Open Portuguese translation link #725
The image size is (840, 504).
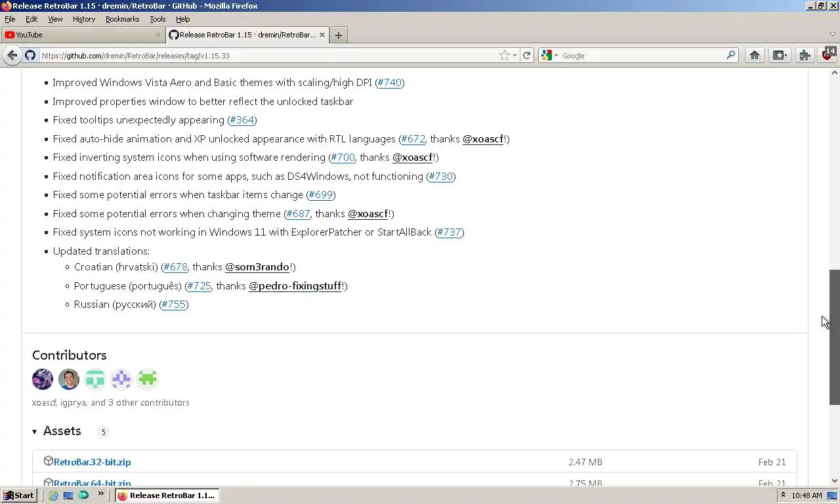pyautogui.click(x=199, y=286)
